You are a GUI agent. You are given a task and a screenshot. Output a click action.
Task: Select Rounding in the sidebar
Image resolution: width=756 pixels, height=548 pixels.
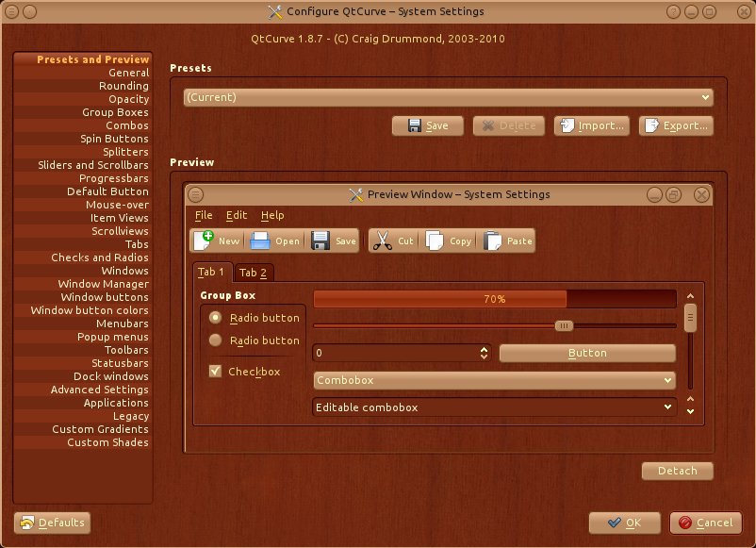point(83,86)
